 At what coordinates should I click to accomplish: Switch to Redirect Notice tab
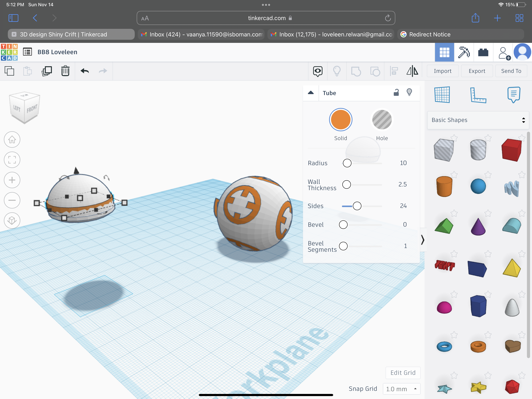pos(461,34)
